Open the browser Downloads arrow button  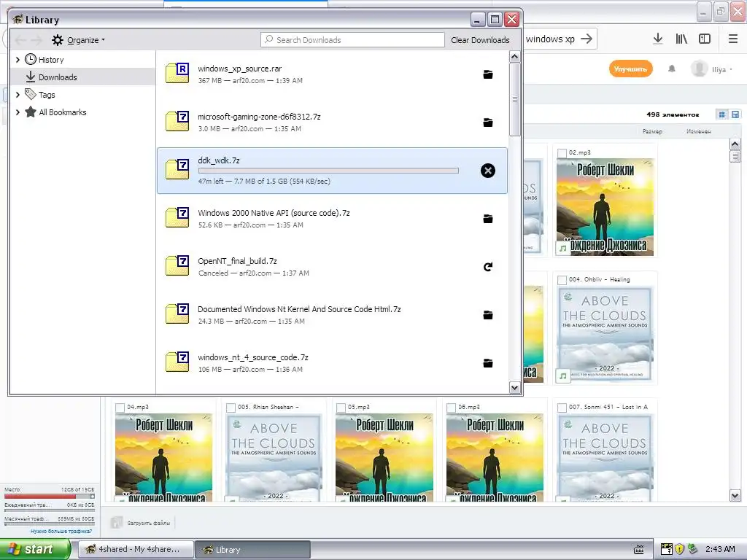658,39
